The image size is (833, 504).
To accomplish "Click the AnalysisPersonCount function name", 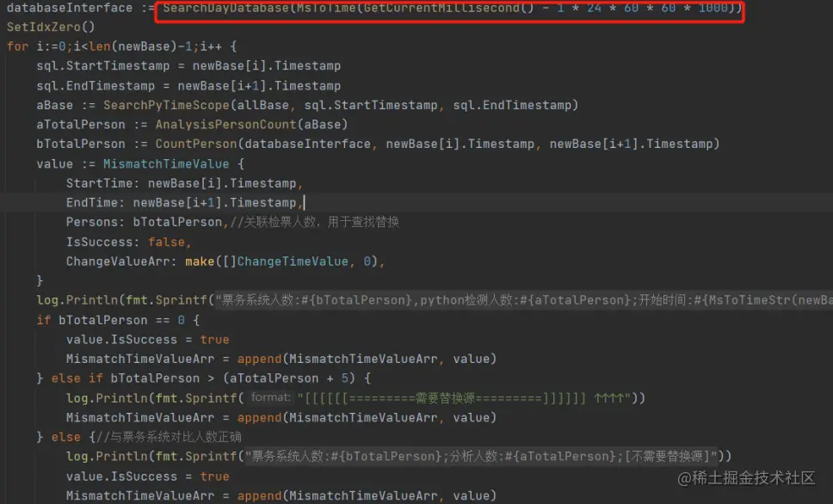I will tap(225, 124).
